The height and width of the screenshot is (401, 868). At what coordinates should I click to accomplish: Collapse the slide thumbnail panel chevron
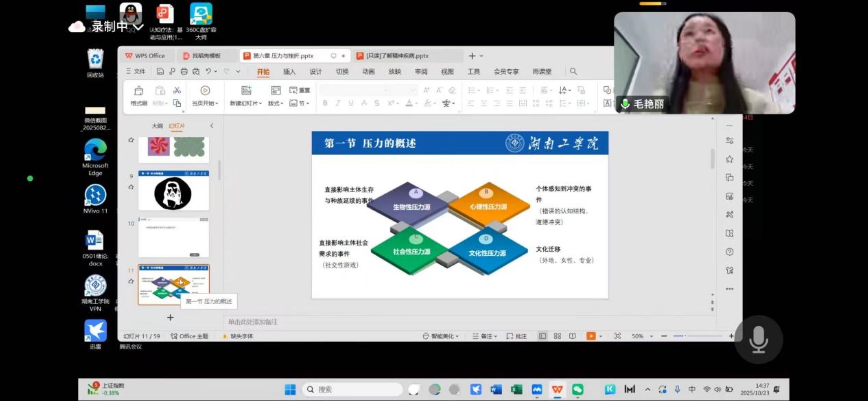212,126
